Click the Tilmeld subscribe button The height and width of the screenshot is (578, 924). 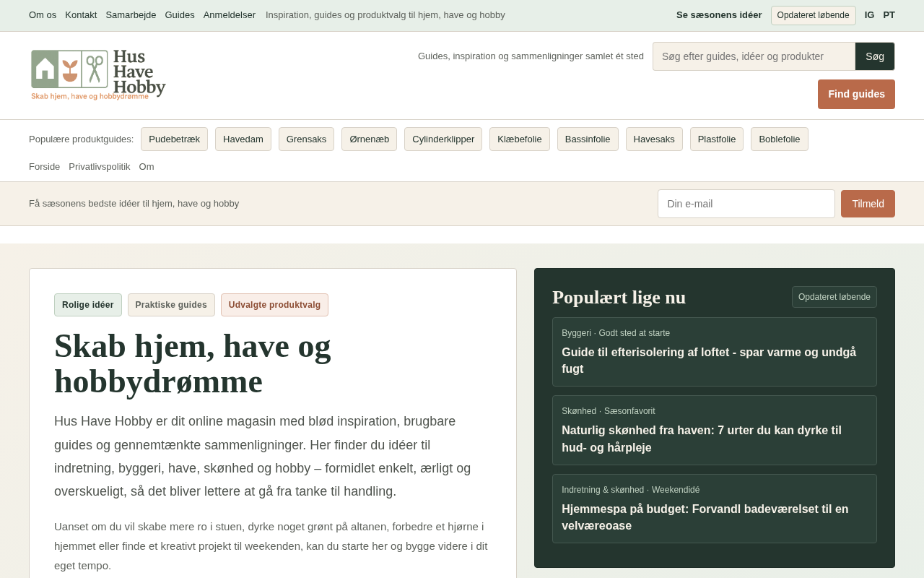[868, 204]
